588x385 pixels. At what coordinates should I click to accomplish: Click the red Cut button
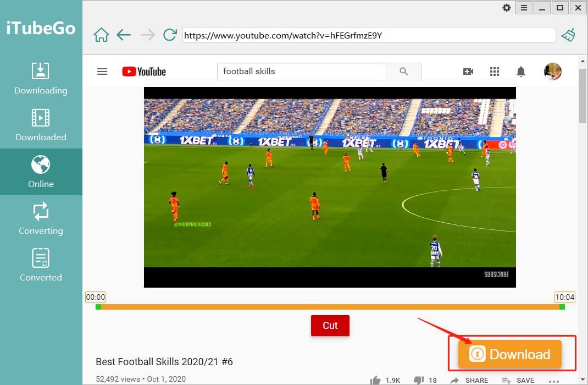point(330,326)
